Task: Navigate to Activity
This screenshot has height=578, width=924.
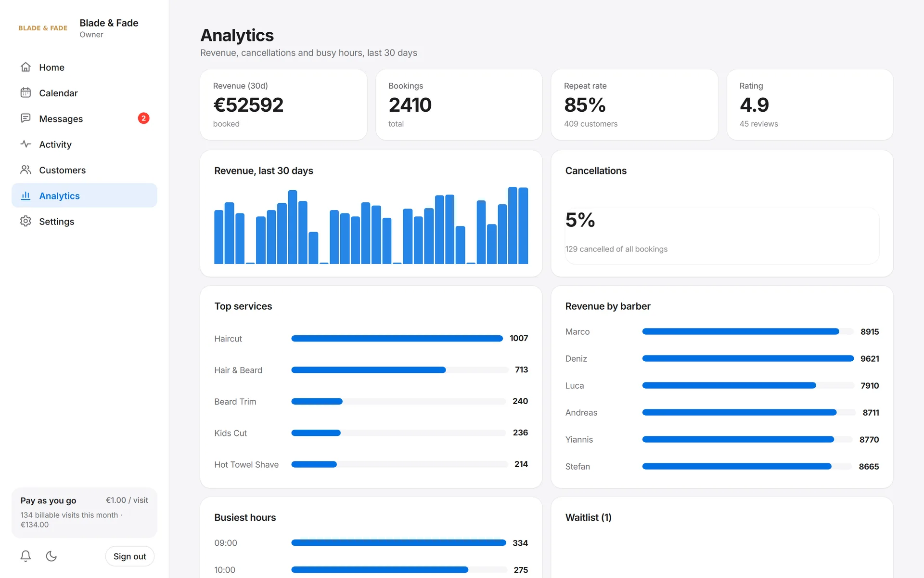Action: (84, 144)
